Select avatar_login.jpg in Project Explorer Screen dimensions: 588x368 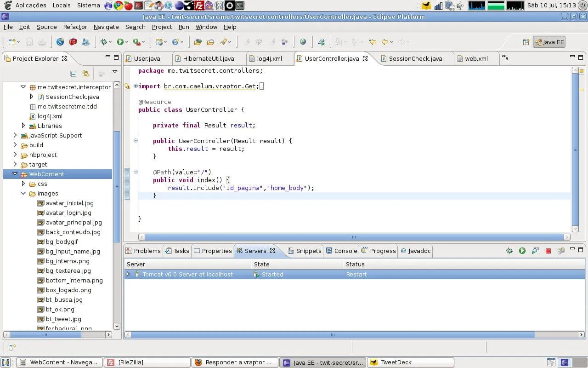(68, 213)
